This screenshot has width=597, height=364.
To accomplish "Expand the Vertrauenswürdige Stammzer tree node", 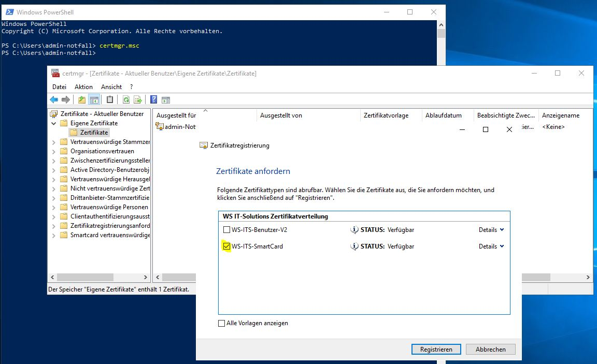I will point(54,142).
